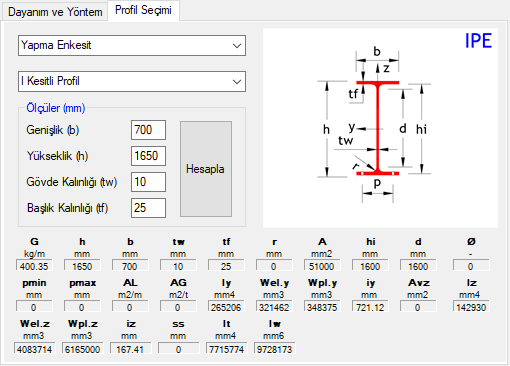Switch to the Dayanım ve Yöntem tab
The height and width of the screenshot is (366, 510).
click(x=55, y=12)
